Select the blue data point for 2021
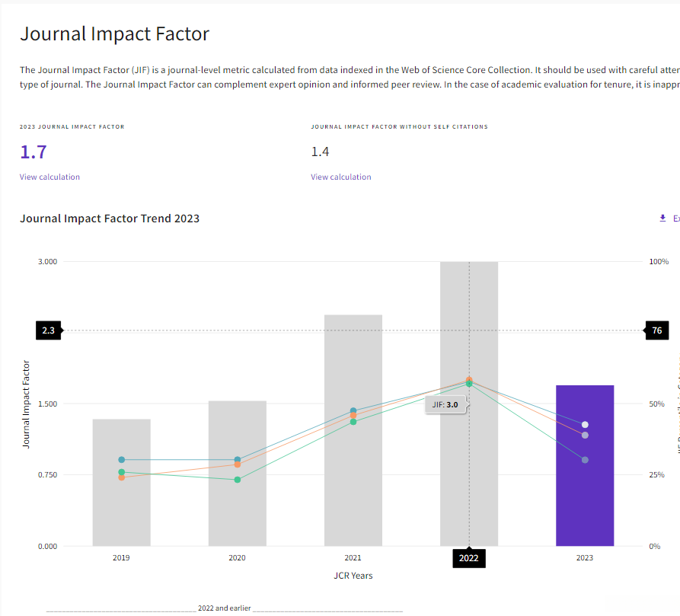 click(353, 411)
